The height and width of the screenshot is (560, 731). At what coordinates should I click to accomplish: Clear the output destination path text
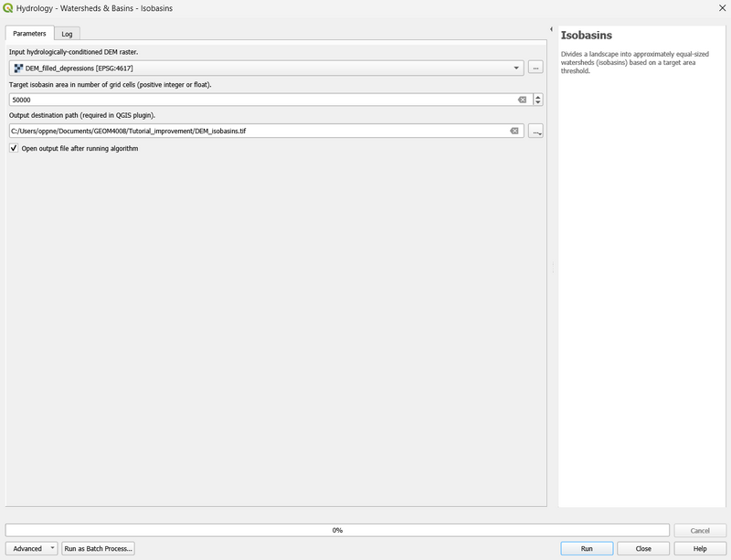pos(514,131)
